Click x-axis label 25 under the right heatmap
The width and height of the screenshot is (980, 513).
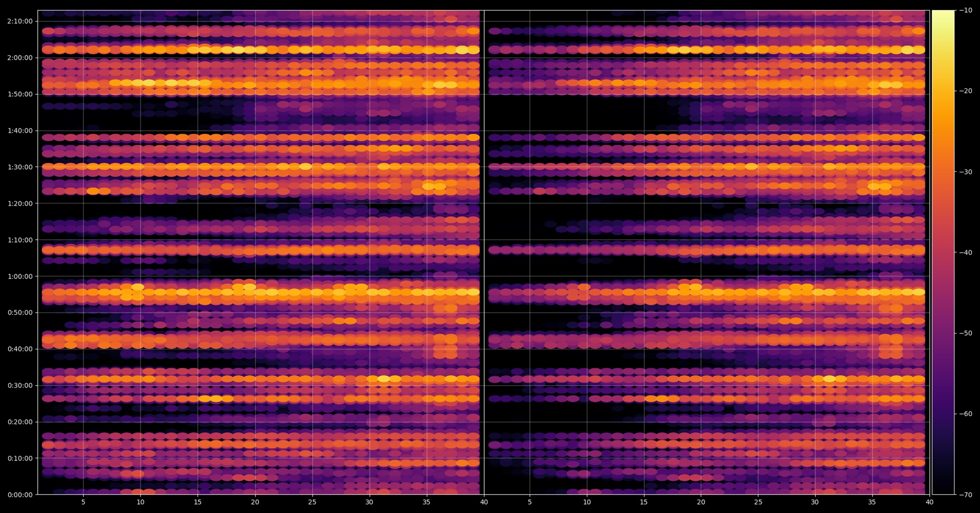point(758,502)
